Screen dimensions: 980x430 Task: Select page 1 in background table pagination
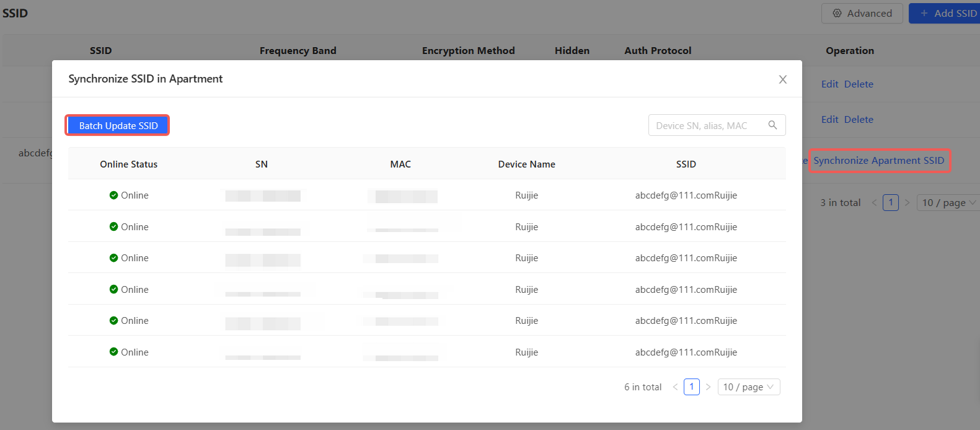pyautogui.click(x=891, y=202)
